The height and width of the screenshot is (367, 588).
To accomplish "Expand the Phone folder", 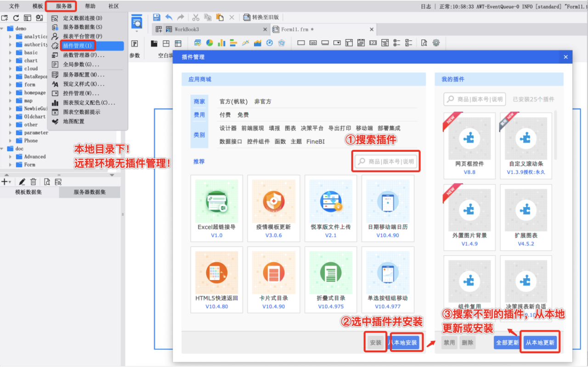I will (x=10, y=141).
